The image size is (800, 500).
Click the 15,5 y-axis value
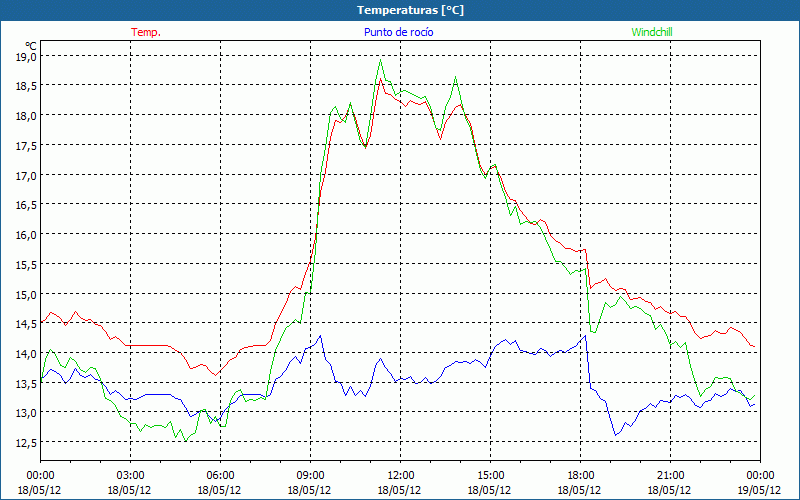[27, 265]
